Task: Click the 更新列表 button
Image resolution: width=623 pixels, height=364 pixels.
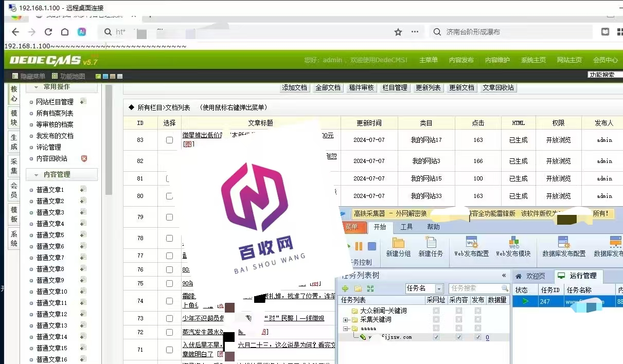Action: tap(428, 87)
